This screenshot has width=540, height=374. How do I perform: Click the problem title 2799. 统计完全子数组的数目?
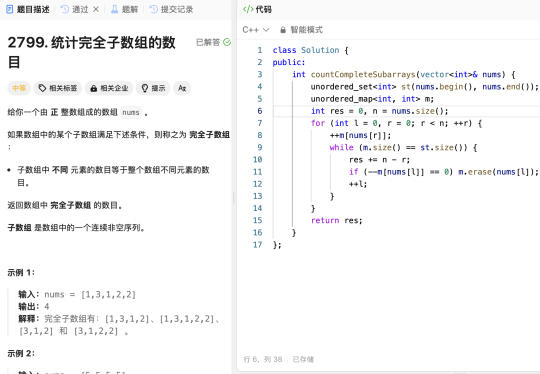[92, 52]
